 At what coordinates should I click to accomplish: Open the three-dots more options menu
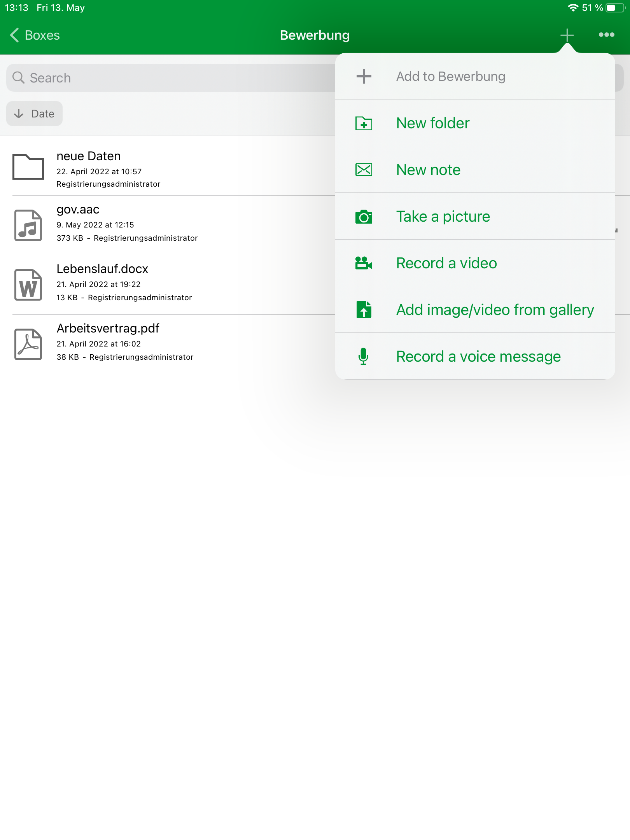coord(606,35)
